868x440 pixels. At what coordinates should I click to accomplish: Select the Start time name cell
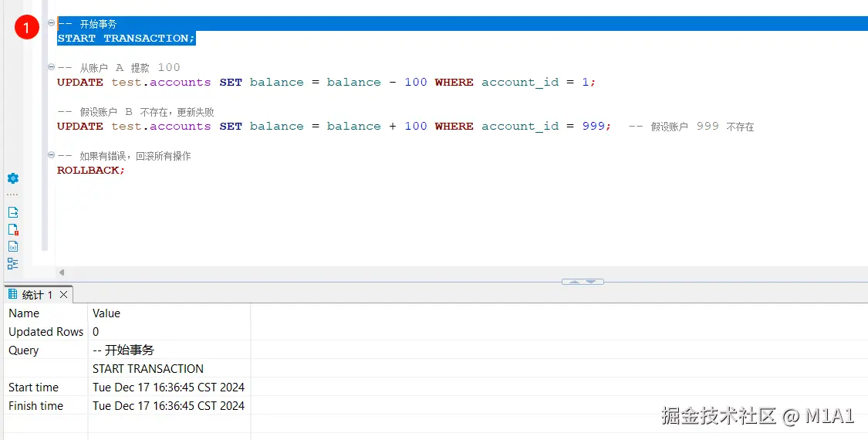(46, 388)
